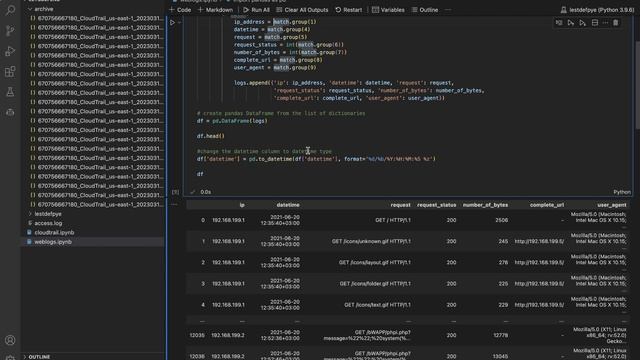
Task: Click the cell execution success checkmark
Action: coord(193,192)
